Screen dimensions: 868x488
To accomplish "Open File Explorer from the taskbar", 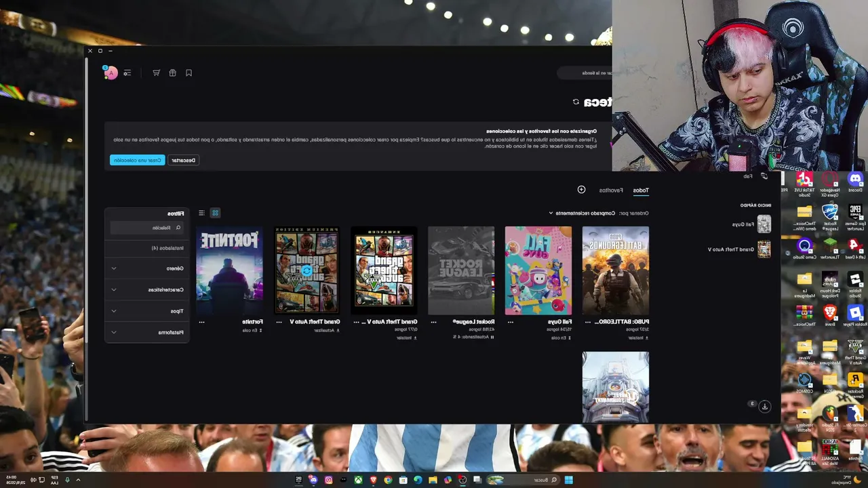I will point(433,480).
